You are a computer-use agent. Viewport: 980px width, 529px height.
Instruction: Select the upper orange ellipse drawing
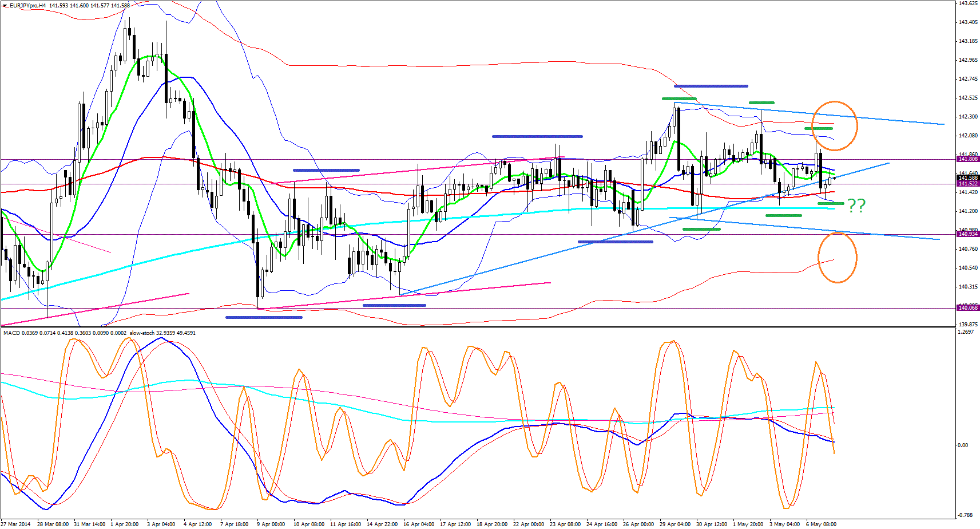tap(835, 126)
